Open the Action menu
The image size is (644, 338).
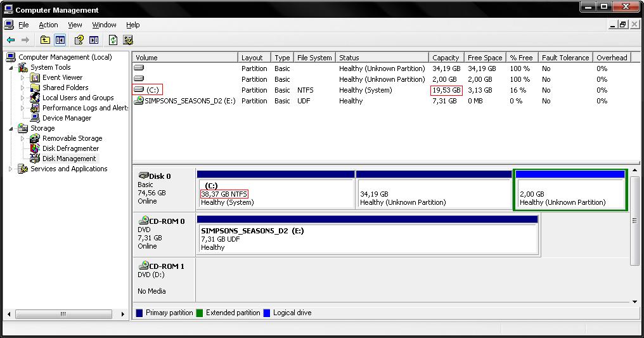click(48, 25)
